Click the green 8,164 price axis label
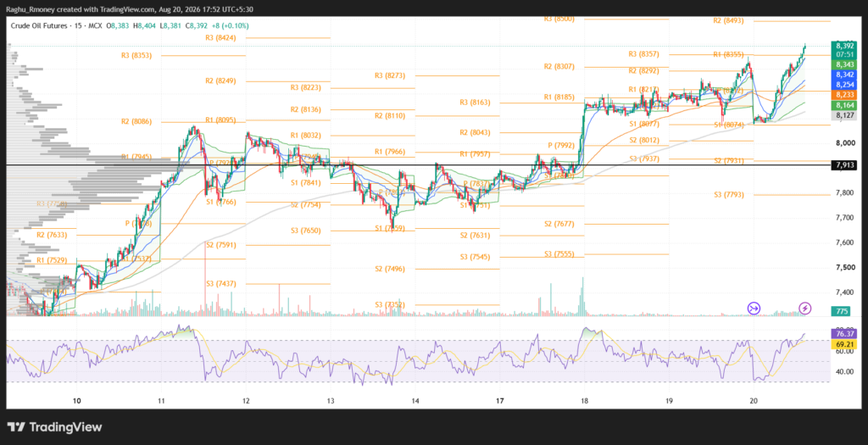The height and width of the screenshot is (445, 868). [x=844, y=105]
